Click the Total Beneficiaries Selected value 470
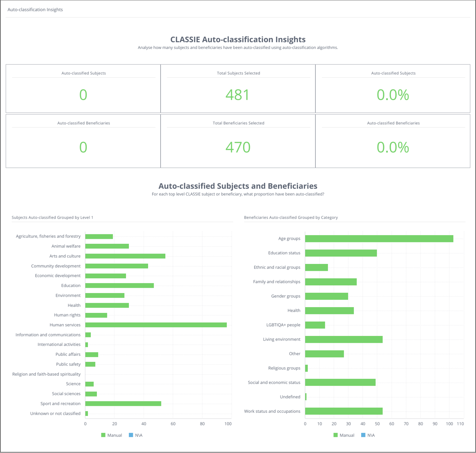The image size is (476, 453). coord(238,147)
